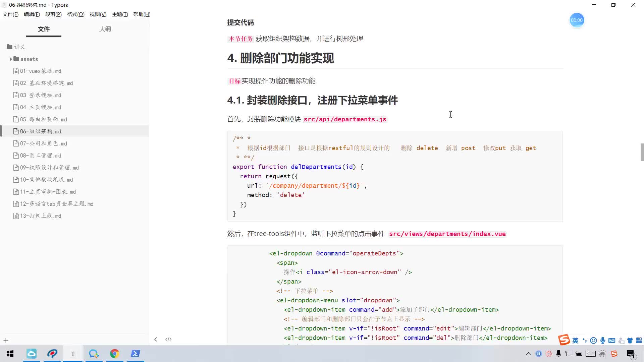Open file 04-主页模块.md
Viewport: 644px width, 362px height.
[x=37, y=107]
